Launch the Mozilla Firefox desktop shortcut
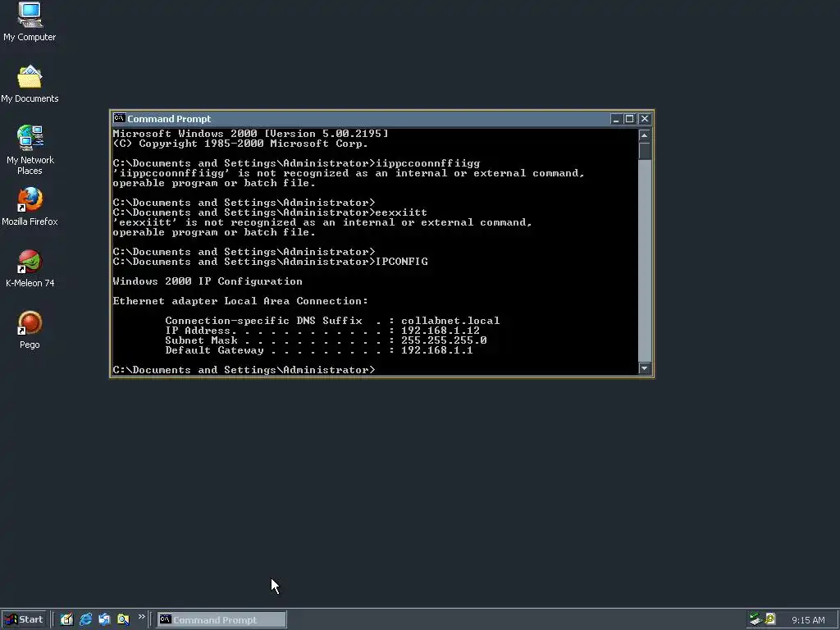 click(30, 207)
